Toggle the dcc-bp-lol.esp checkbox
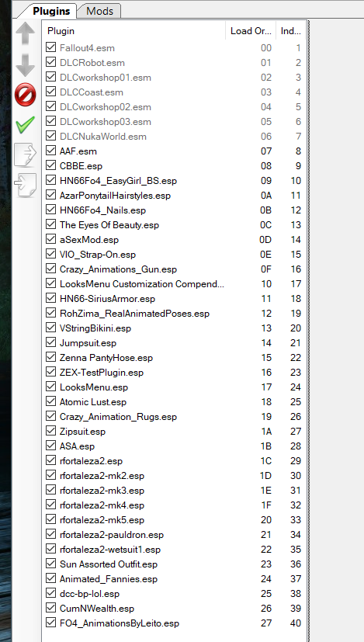This screenshot has width=364, height=642. [50, 593]
